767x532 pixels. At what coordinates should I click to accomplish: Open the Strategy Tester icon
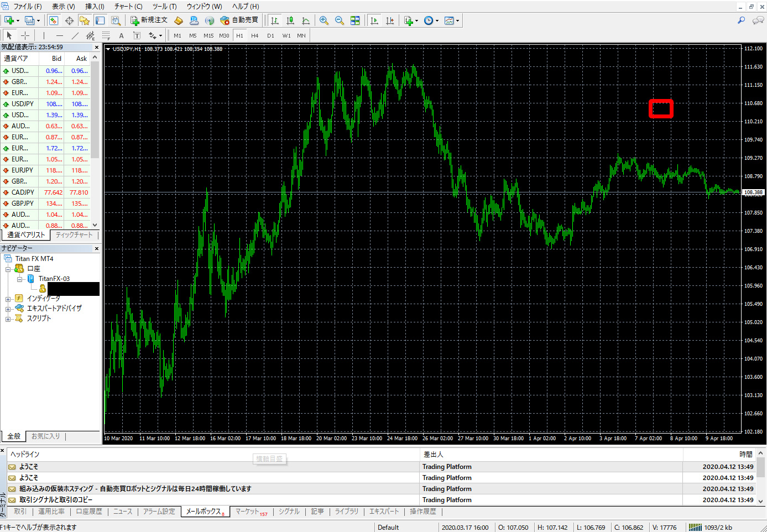116,20
